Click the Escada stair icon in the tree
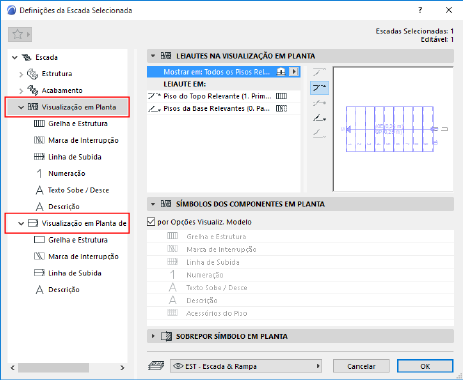This screenshot has width=463, height=380. pyautogui.click(x=26, y=57)
